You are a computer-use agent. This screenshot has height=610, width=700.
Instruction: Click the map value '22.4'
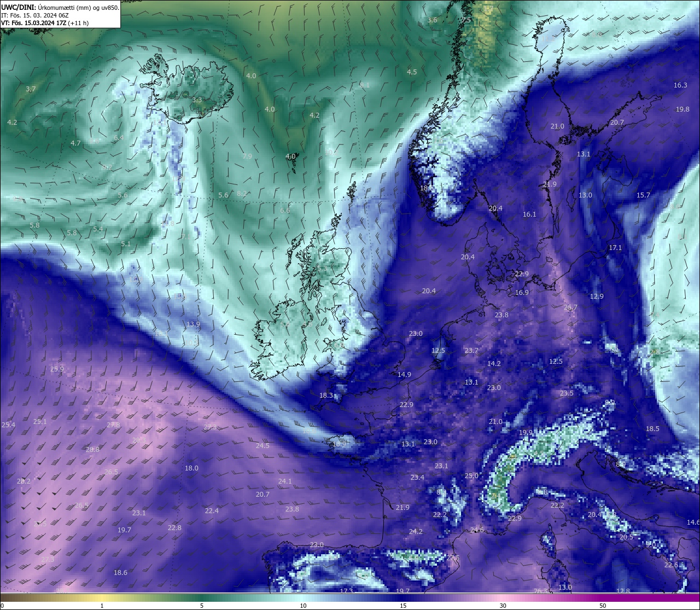pyautogui.click(x=212, y=511)
